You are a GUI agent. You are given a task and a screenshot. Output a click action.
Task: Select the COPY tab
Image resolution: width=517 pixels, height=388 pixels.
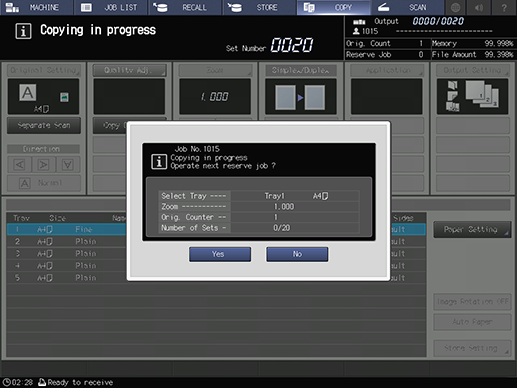pos(334,7)
